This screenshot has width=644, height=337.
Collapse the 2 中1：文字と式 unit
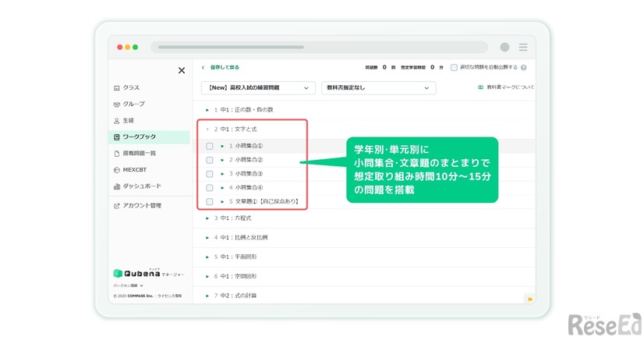point(207,129)
